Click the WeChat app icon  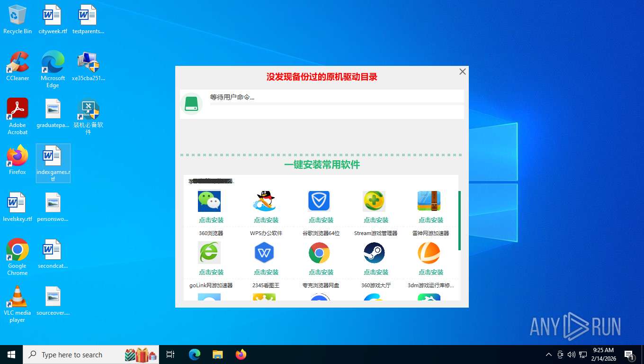tap(209, 201)
